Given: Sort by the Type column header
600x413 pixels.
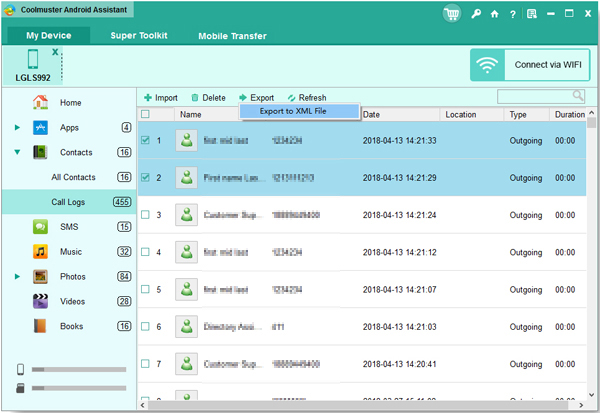Looking at the screenshot, I should pos(527,114).
